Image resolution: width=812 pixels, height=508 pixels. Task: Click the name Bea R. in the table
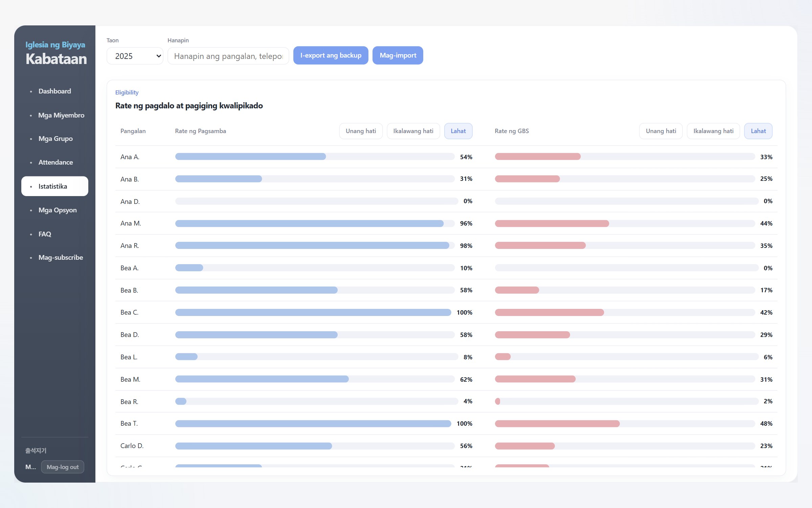[x=129, y=402]
